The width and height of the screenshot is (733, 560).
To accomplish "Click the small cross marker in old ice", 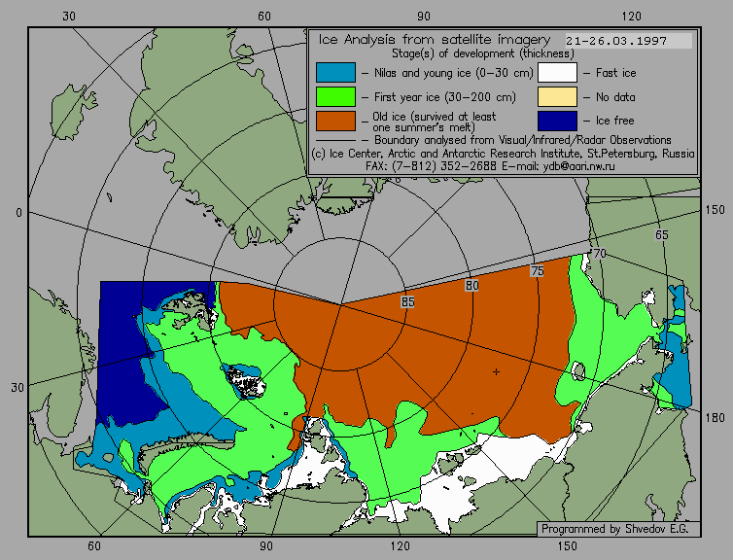I will tap(496, 371).
